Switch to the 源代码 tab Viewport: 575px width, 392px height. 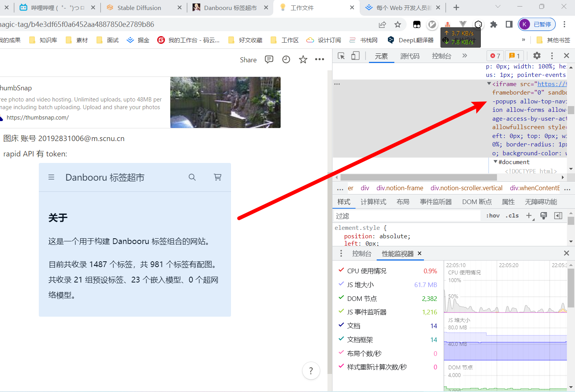[x=410, y=56]
